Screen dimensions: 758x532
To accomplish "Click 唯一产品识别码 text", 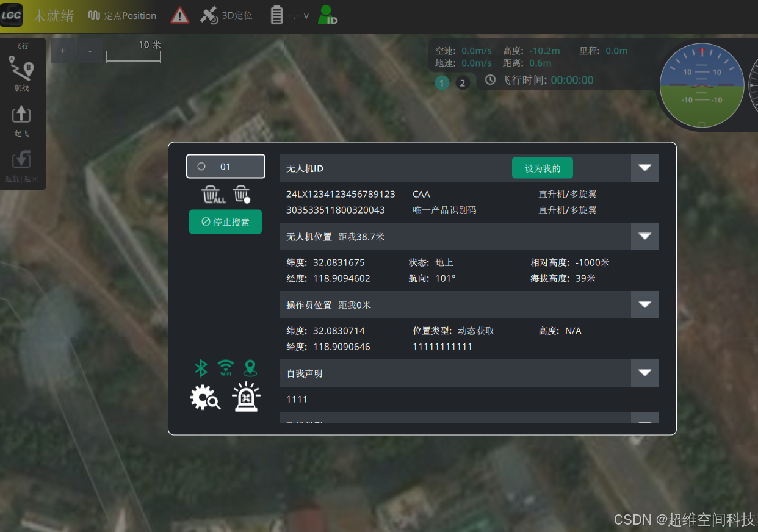I will click(x=444, y=210).
